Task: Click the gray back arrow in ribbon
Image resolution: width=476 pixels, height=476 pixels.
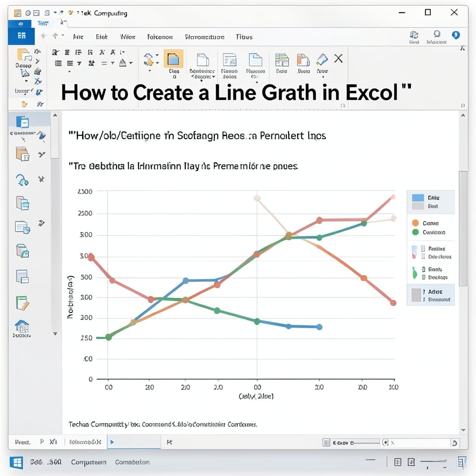Action: click(x=44, y=36)
